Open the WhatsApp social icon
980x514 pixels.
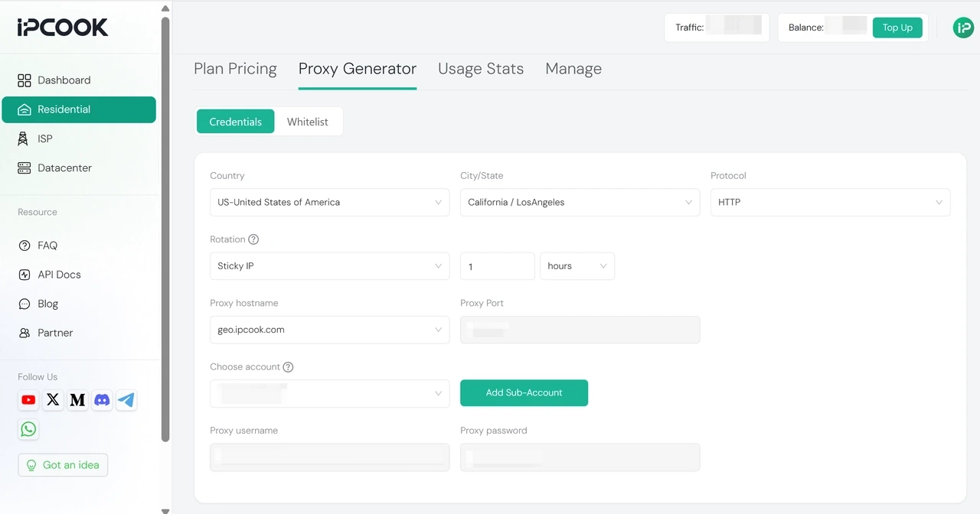point(28,429)
